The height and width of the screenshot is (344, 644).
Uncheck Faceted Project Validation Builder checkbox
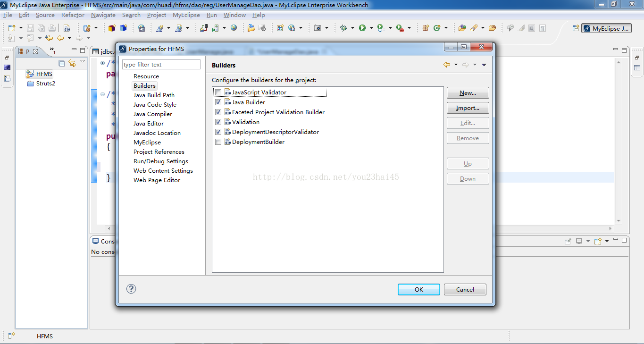218,112
